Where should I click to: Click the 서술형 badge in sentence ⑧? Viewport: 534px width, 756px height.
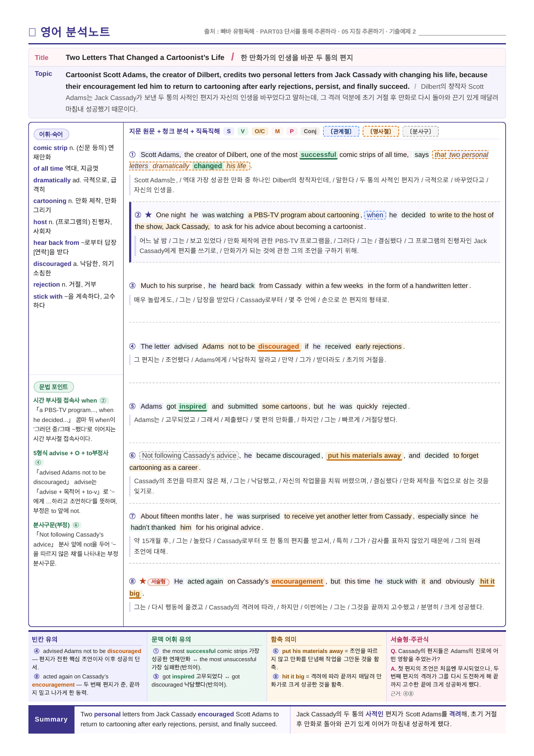coord(158,582)
